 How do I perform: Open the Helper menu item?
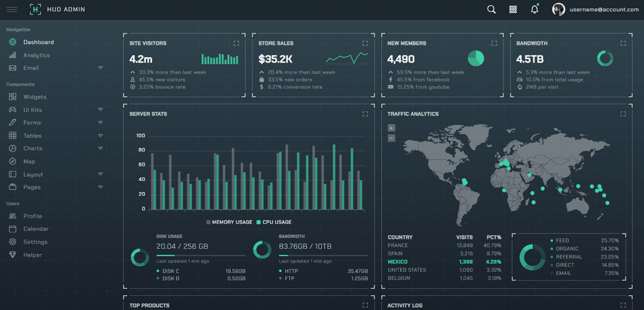tap(33, 255)
